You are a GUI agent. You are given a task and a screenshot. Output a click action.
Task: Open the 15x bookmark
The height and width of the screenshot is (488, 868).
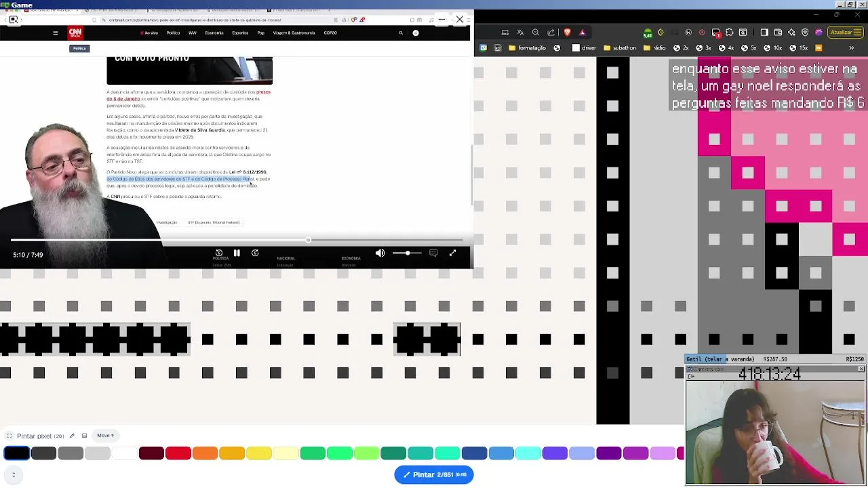(798, 48)
